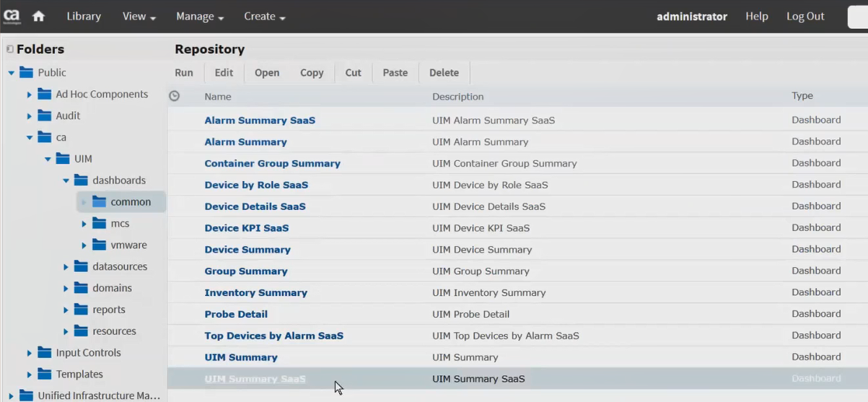Open the View menu
This screenshot has height=402, width=868.
[139, 17]
